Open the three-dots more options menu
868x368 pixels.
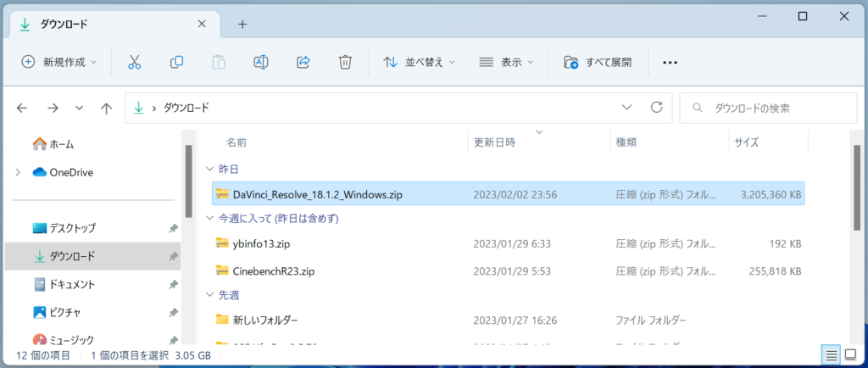tap(670, 62)
